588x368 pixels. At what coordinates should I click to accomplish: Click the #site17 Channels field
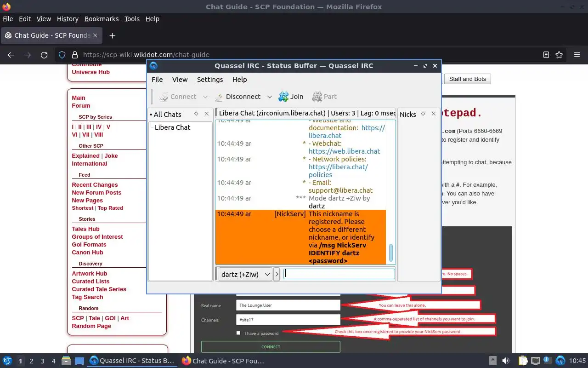pos(288,319)
